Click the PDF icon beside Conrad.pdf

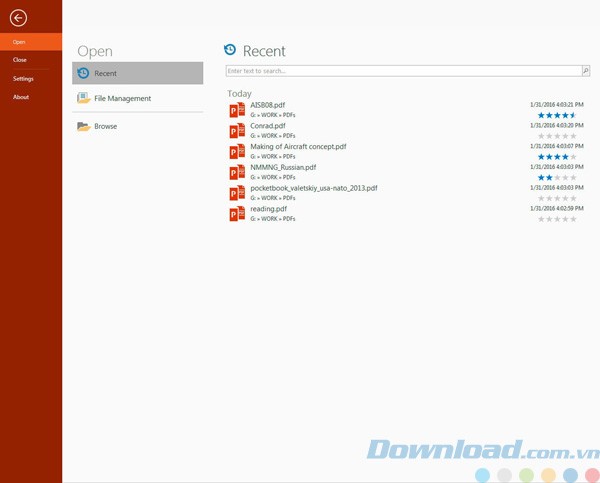tap(237, 131)
